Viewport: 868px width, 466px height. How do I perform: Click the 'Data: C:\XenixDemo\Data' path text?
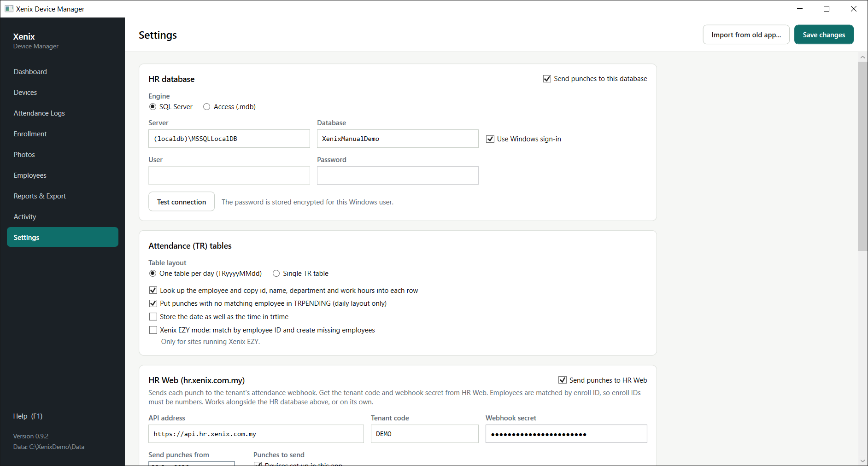pos(49,447)
